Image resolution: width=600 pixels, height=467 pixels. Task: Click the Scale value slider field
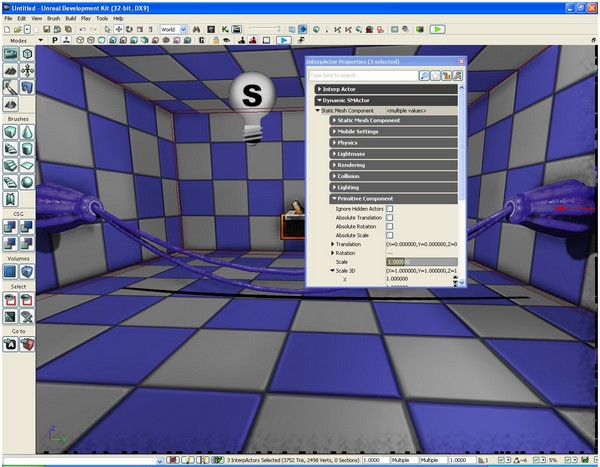point(422,262)
